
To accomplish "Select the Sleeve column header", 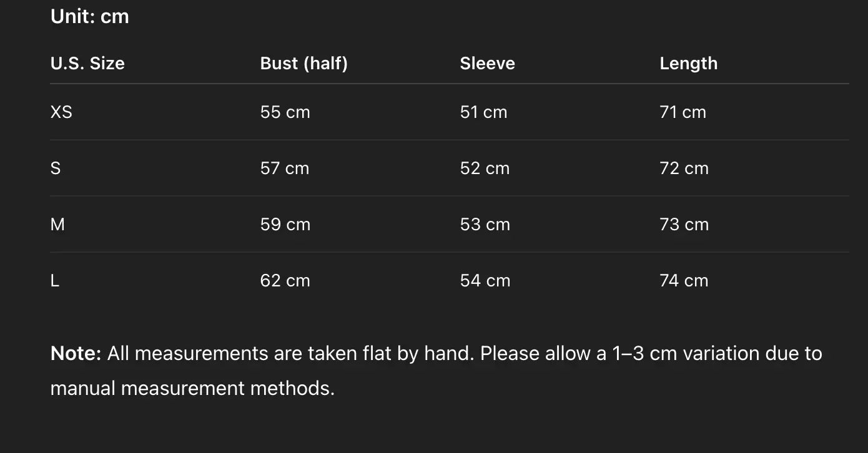I will [487, 64].
